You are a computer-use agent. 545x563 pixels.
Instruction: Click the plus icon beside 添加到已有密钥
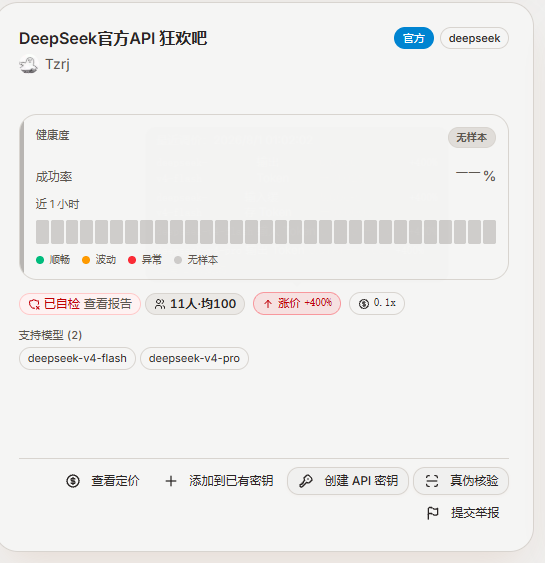click(x=171, y=481)
